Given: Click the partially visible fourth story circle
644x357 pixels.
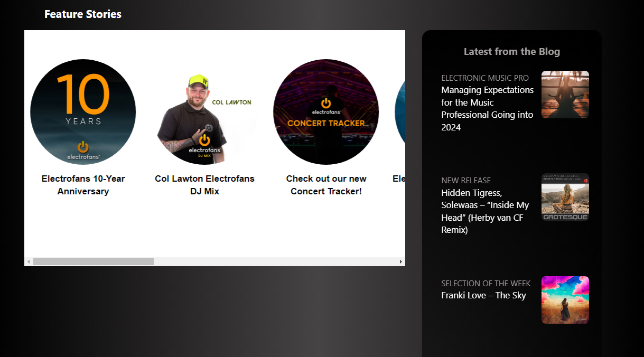Looking at the screenshot, I should click(400, 112).
